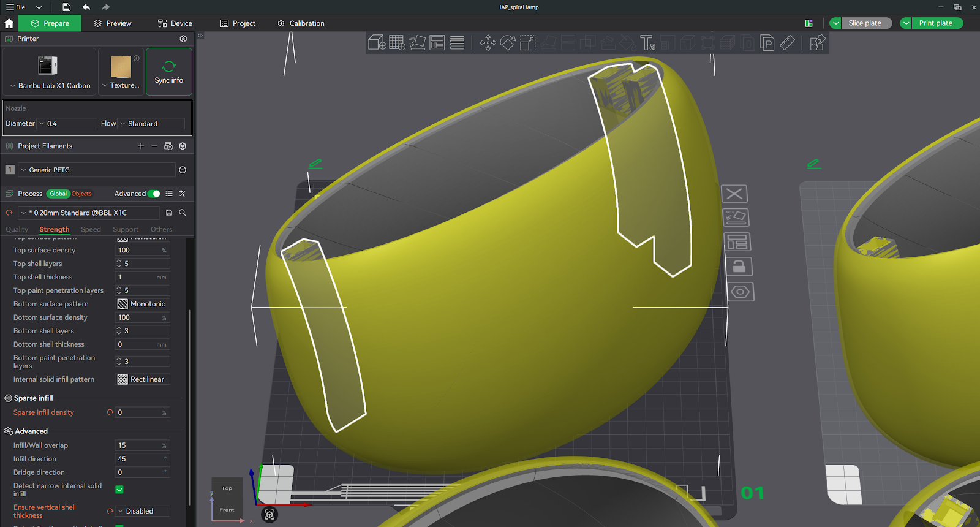
Task: Click the Arrange all objects icon
Action: click(437, 43)
